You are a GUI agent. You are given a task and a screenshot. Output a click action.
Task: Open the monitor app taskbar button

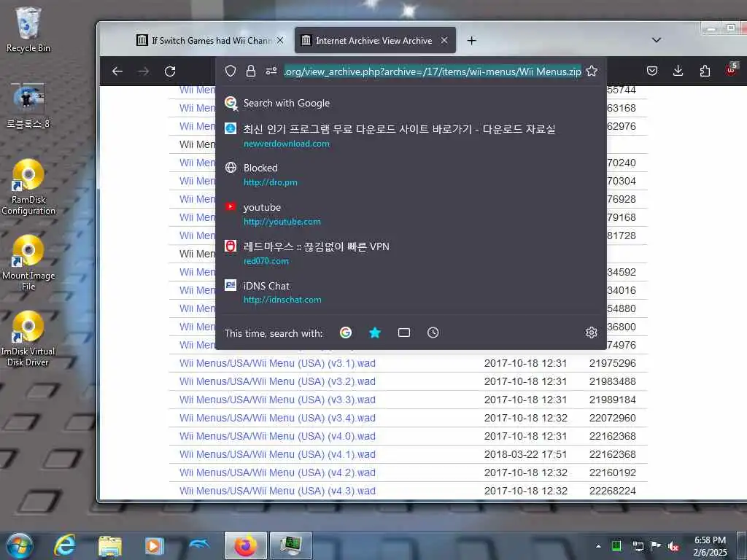291,545
